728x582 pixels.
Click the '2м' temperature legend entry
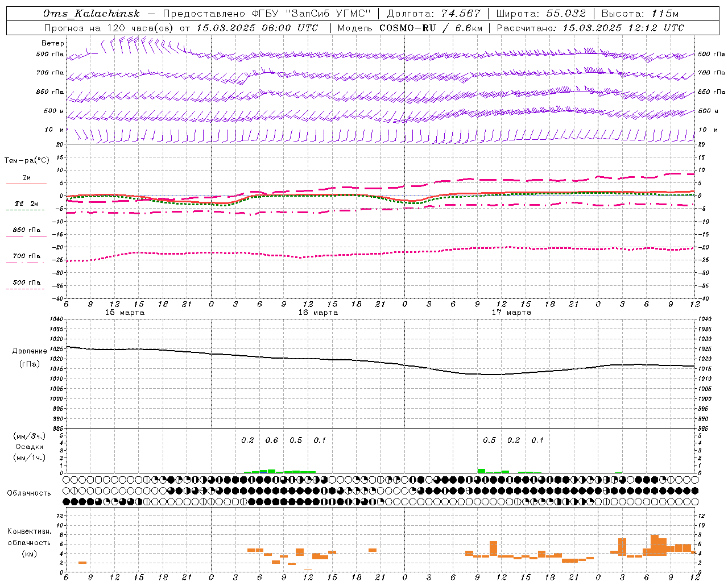[x=27, y=178]
